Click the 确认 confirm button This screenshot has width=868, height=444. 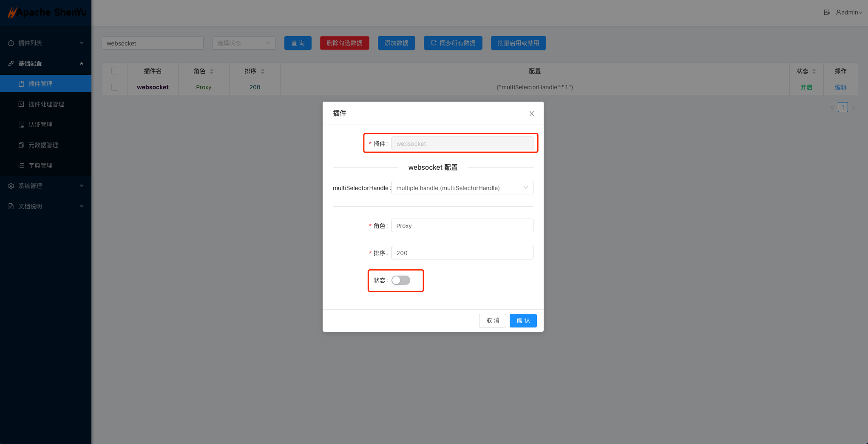click(523, 321)
